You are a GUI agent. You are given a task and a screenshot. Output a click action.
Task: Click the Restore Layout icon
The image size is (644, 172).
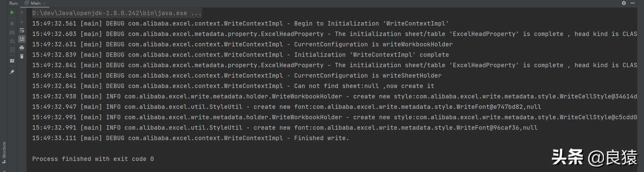pos(12,61)
